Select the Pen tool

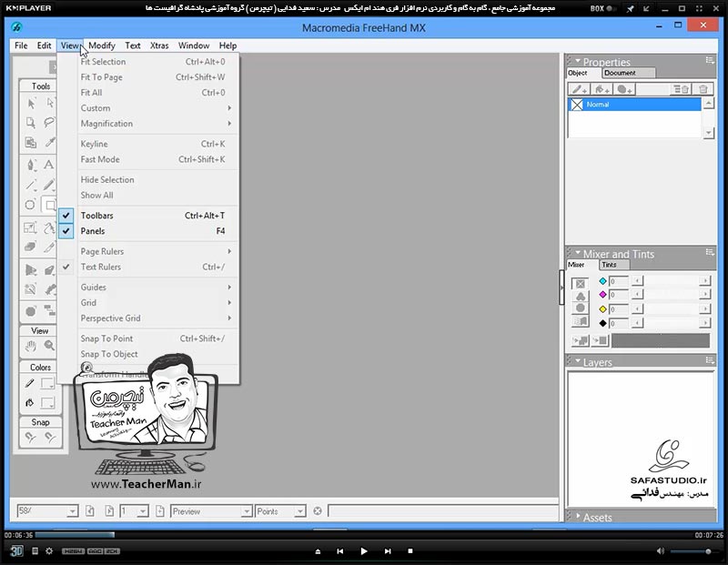tap(31, 165)
